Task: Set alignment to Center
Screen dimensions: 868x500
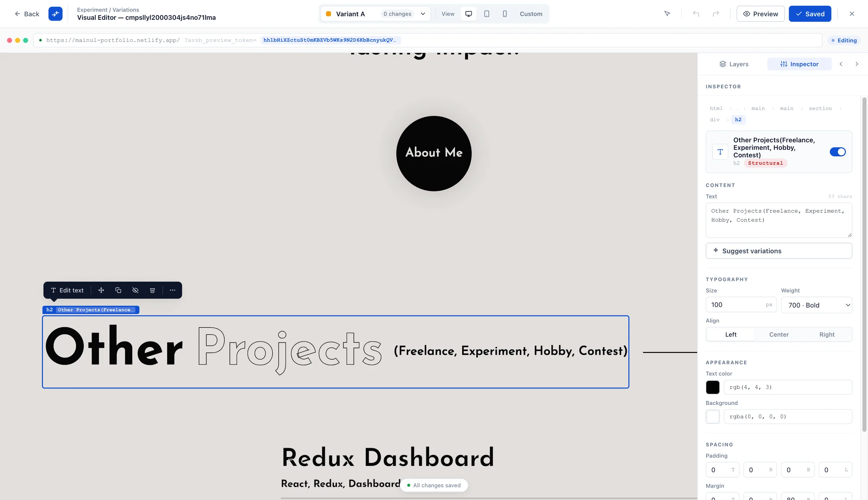Action: (x=779, y=334)
